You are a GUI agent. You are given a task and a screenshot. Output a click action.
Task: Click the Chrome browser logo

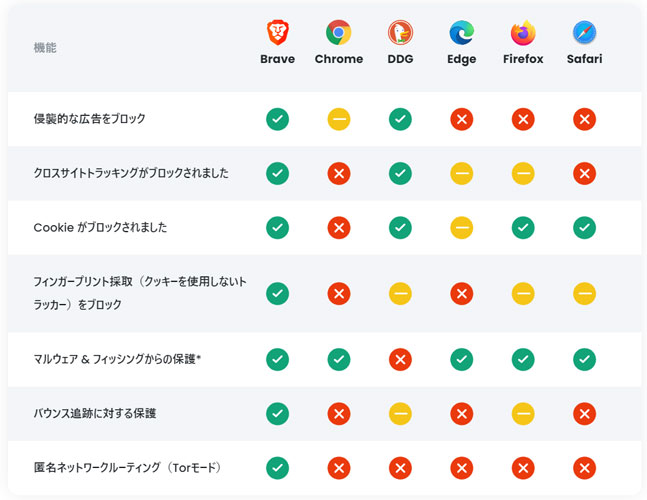(339, 32)
